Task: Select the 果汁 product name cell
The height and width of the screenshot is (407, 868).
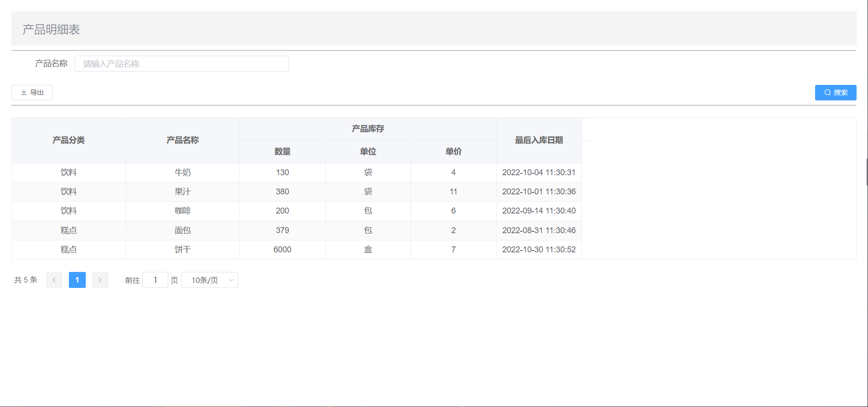Action: coord(182,192)
